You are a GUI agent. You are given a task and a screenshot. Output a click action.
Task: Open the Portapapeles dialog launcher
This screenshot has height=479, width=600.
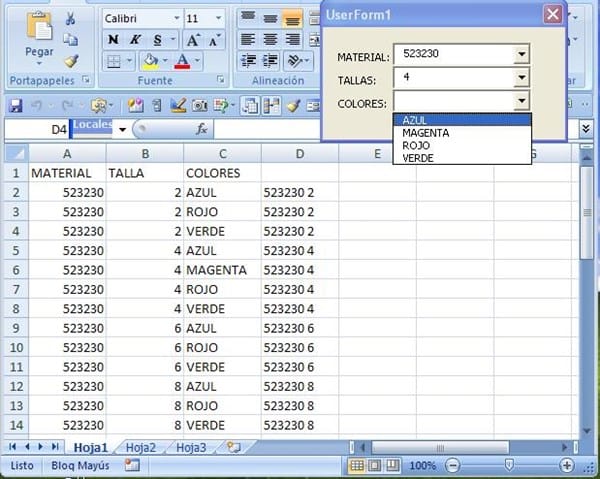pyautogui.click(x=86, y=80)
